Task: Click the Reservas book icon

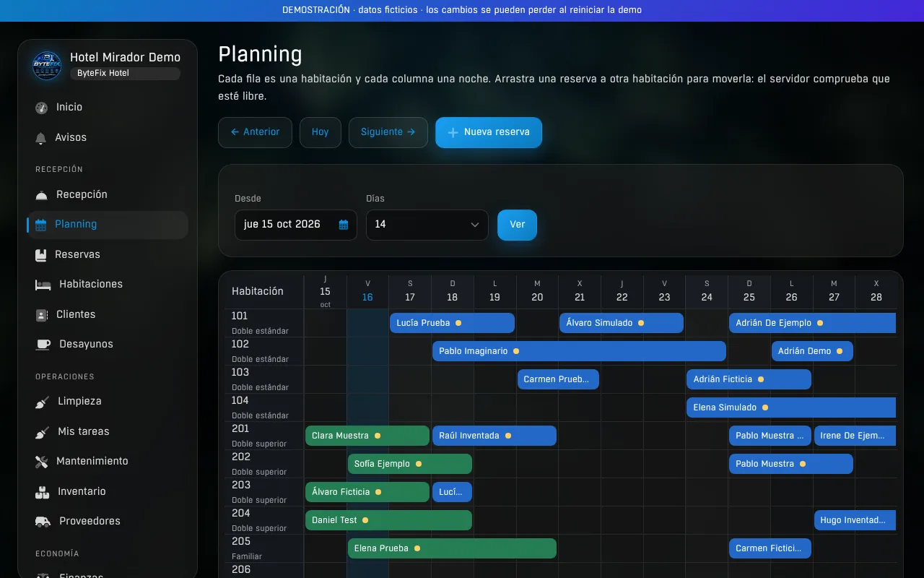Action: click(41, 255)
